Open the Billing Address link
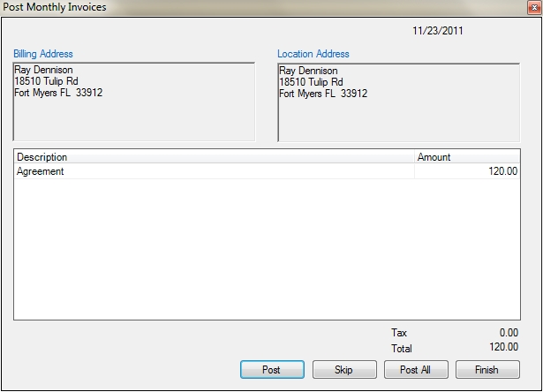The width and height of the screenshot is (543, 392). pos(43,54)
